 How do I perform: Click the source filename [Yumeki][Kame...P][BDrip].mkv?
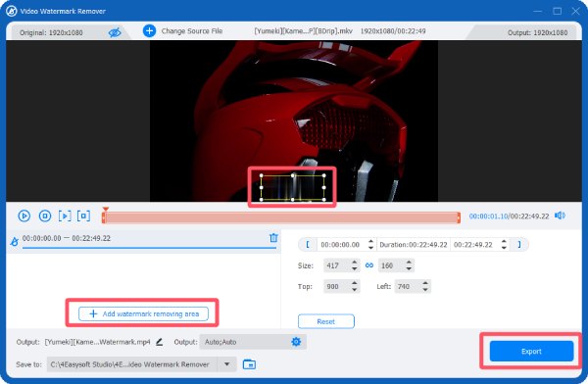pyautogui.click(x=303, y=31)
